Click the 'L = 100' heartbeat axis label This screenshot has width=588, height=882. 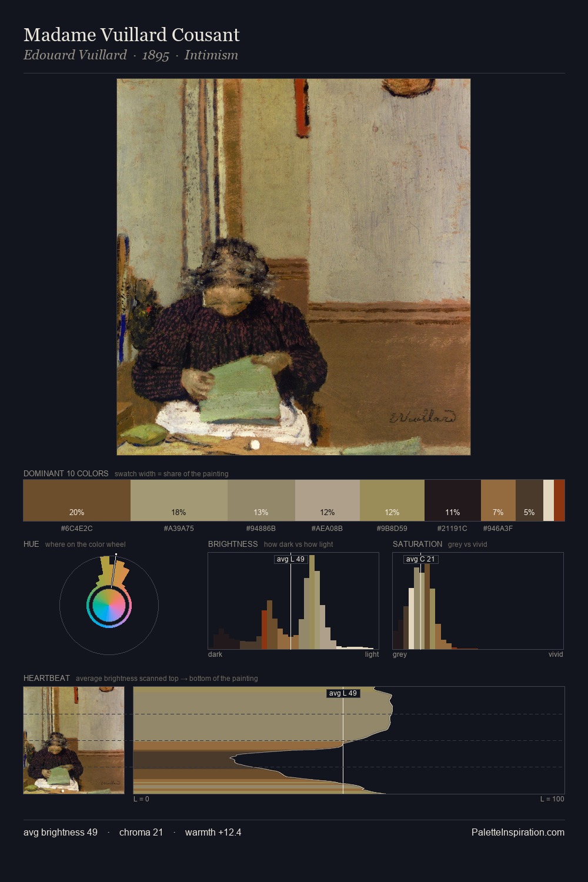(x=552, y=799)
